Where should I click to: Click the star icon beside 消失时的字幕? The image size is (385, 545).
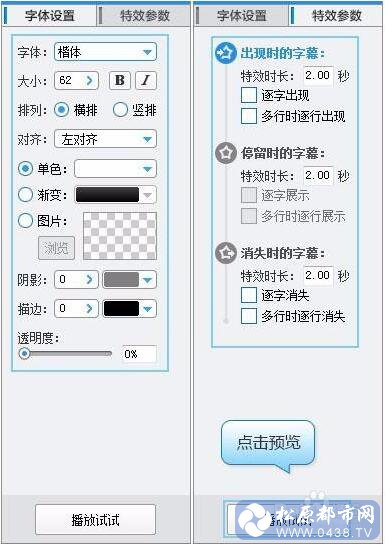pyautogui.click(x=226, y=253)
